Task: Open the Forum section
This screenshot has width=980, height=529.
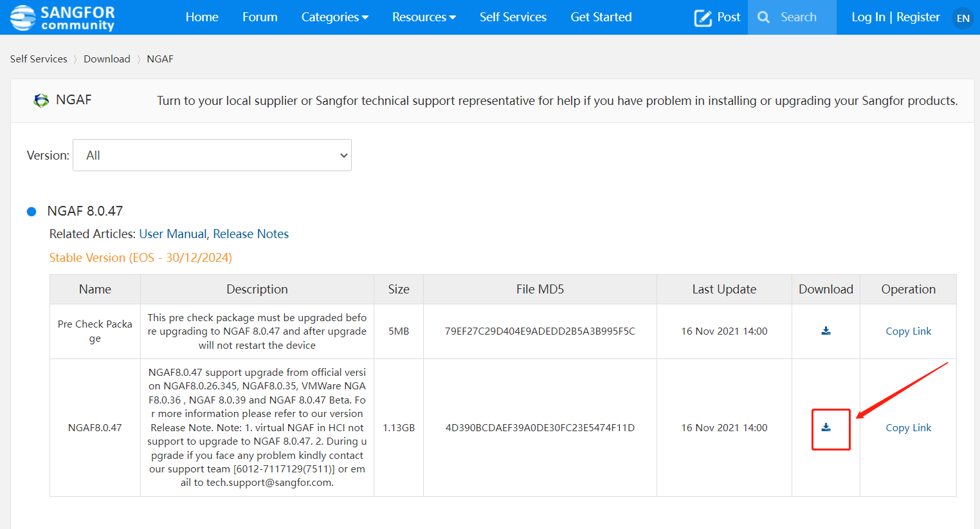Action: (260, 17)
